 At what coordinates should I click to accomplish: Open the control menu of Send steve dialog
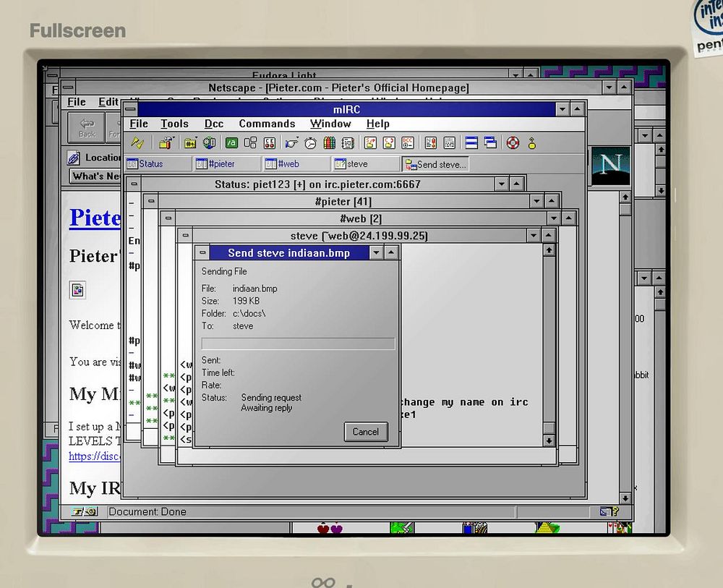pos(202,252)
